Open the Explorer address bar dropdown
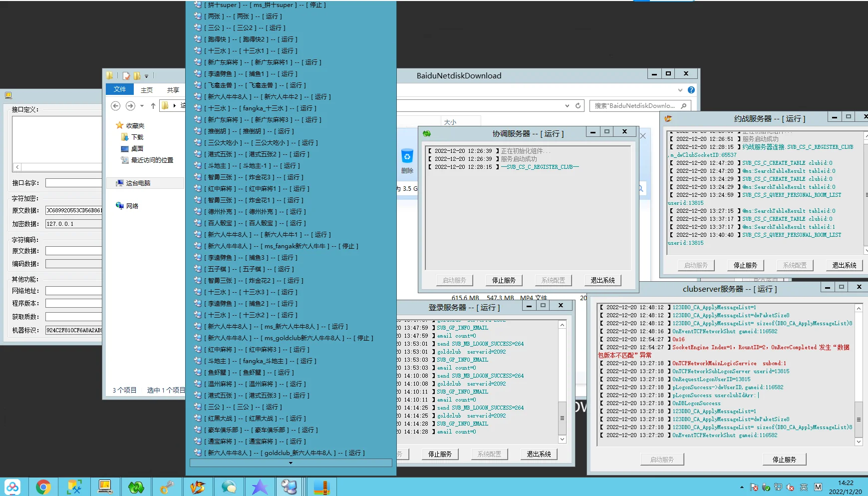 567,106
